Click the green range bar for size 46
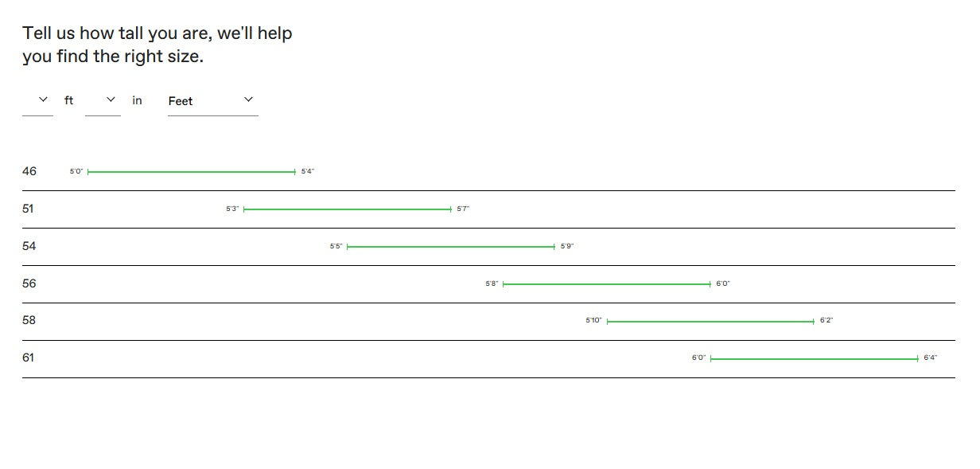The image size is (980, 469). [191, 172]
